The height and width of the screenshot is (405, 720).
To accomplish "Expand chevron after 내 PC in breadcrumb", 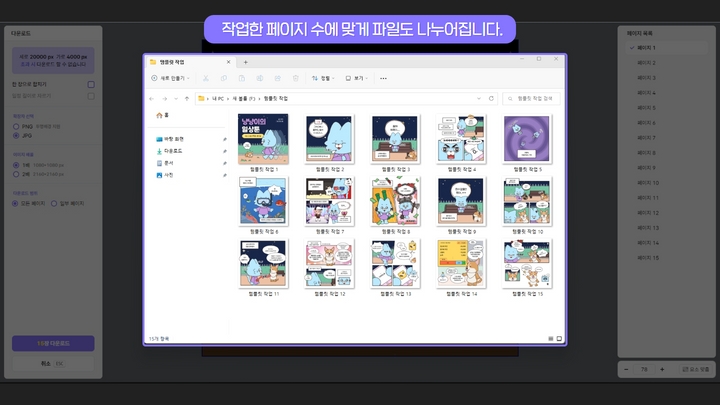I will (x=227, y=99).
